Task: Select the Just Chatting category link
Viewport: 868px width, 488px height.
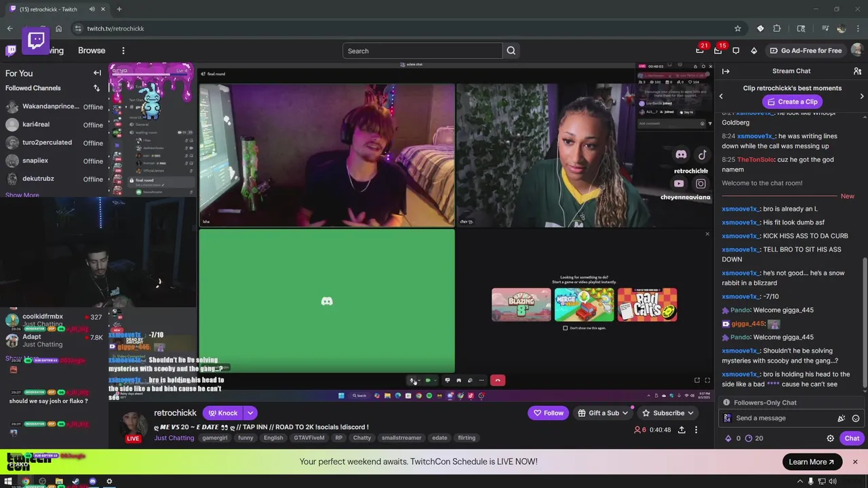Action: pos(174,438)
